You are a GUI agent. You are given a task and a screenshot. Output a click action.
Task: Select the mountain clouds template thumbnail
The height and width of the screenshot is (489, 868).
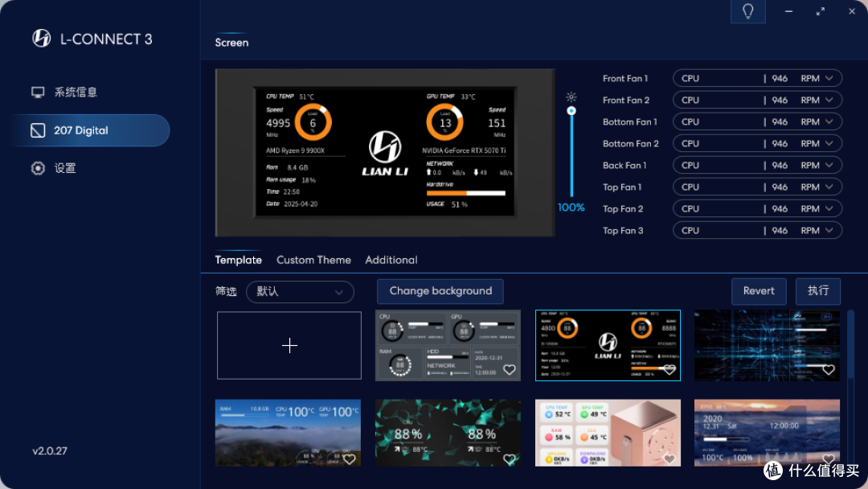point(288,433)
